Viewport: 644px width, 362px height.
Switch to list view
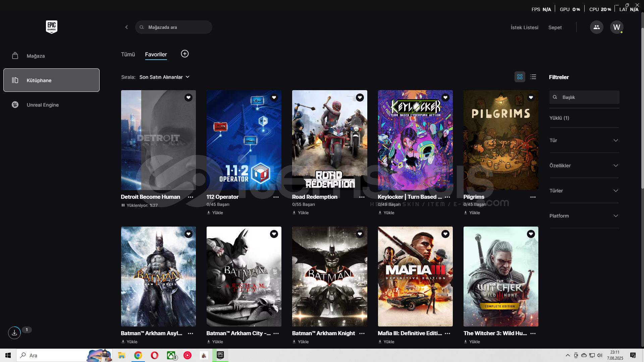coord(533,77)
